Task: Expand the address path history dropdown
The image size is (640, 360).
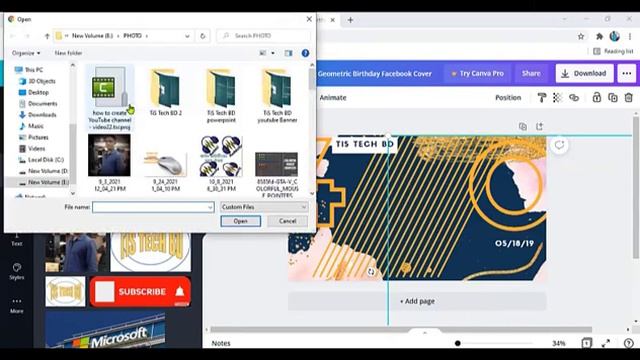Action: [187, 36]
